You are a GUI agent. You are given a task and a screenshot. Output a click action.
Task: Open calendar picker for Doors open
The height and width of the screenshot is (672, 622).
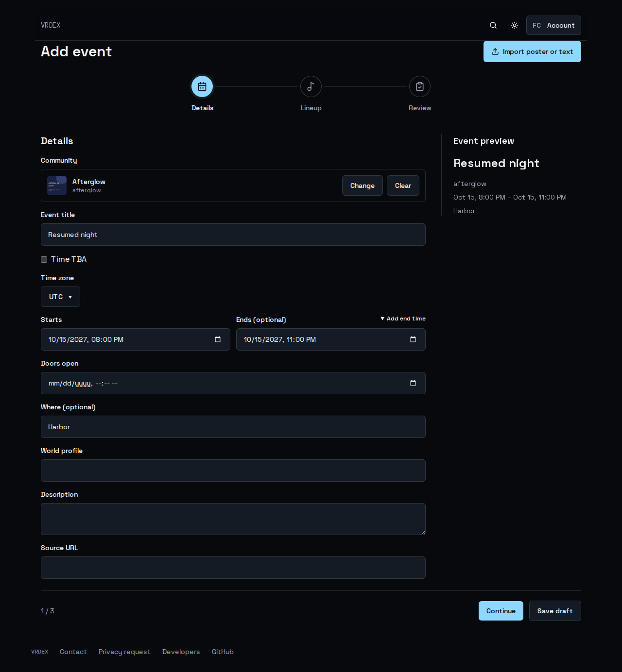tap(413, 383)
